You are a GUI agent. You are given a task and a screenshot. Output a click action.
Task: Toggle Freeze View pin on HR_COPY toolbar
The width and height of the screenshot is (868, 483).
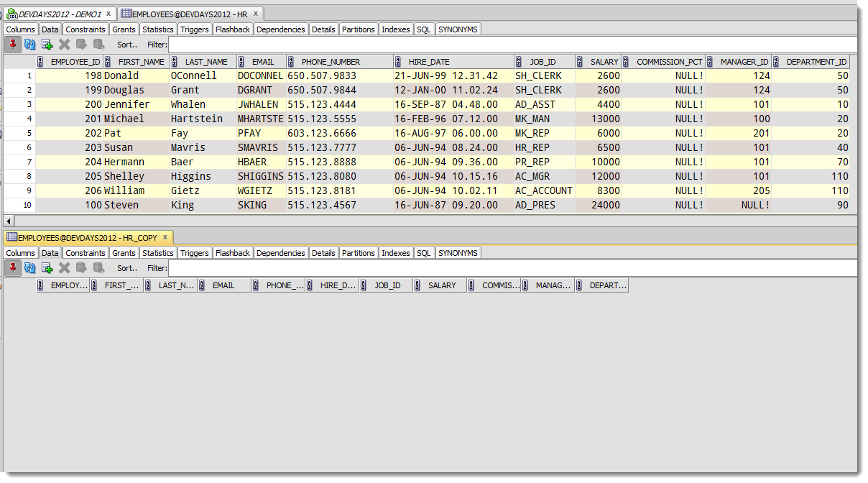[x=13, y=267]
